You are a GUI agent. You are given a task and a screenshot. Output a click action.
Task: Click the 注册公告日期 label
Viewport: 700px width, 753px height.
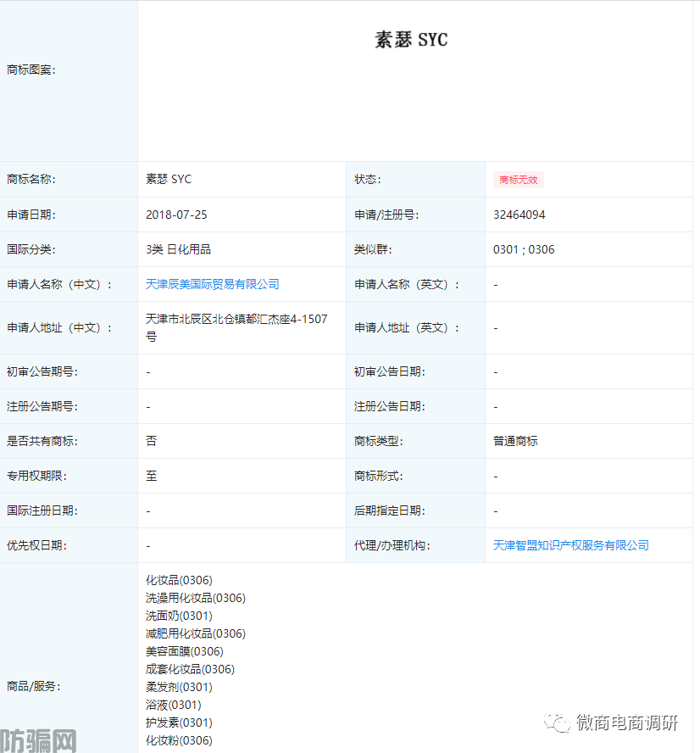pos(390,406)
